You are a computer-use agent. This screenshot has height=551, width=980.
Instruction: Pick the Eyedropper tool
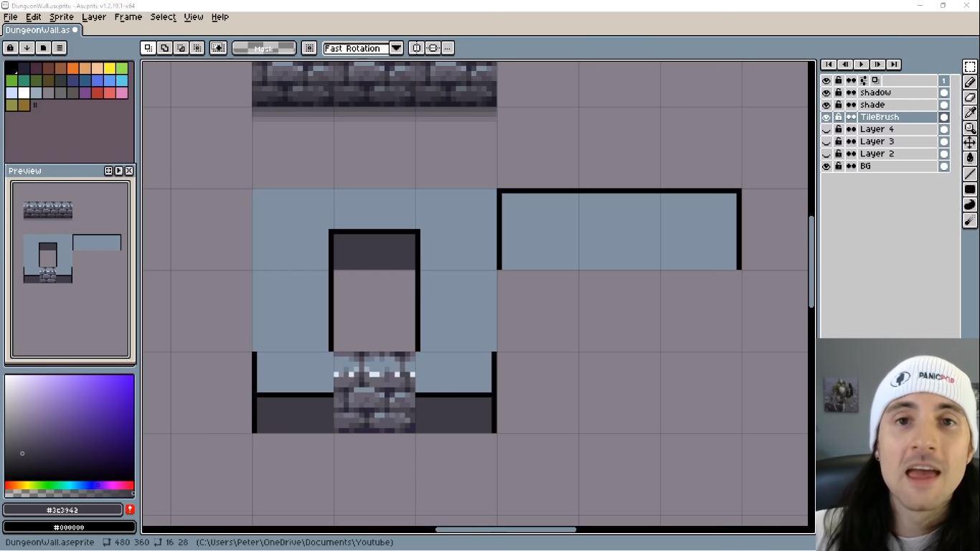970,113
